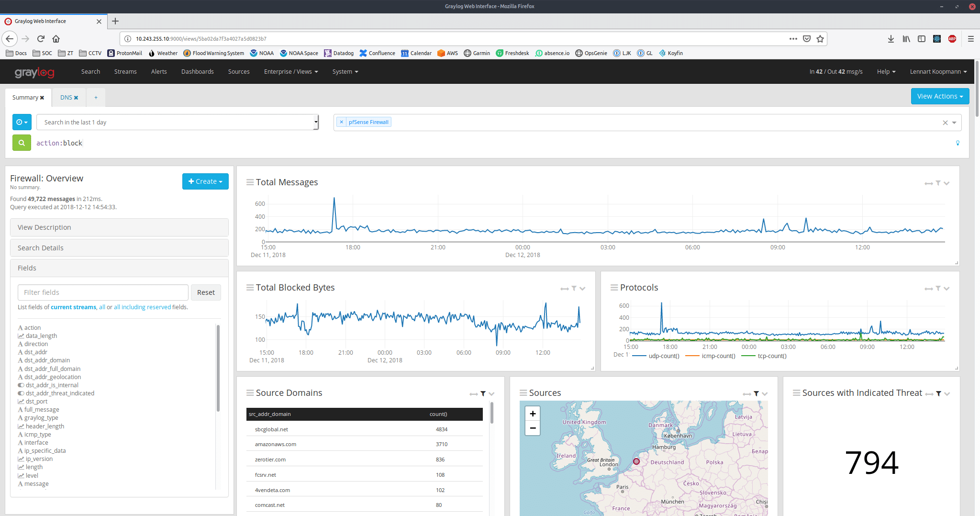The width and height of the screenshot is (980, 516).
Task: Toggle the bookmark star in the address bar
Action: [x=820, y=39]
